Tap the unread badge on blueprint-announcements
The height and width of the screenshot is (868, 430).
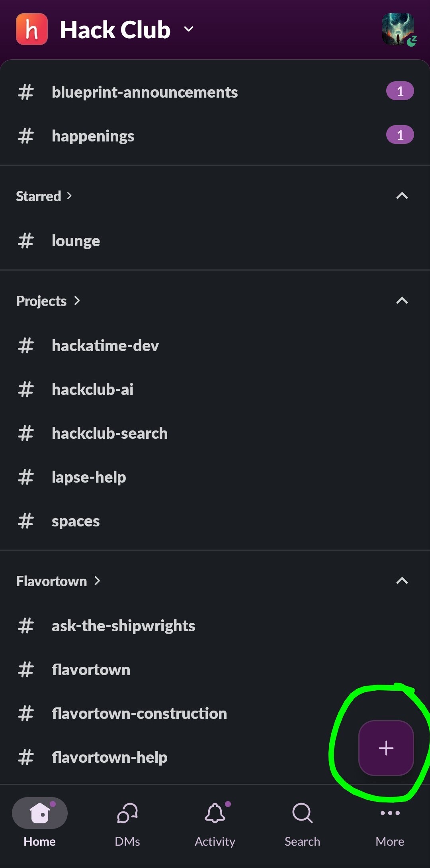coord(400,91)
